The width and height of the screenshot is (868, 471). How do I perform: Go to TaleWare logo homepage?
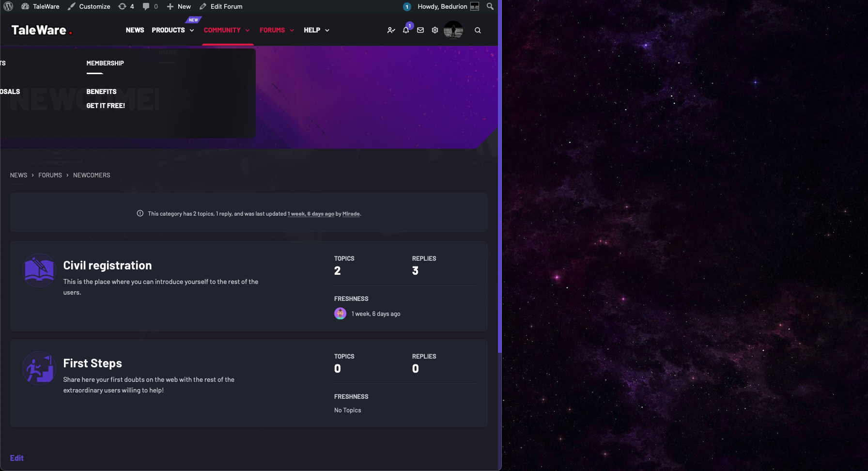[42, 30]
